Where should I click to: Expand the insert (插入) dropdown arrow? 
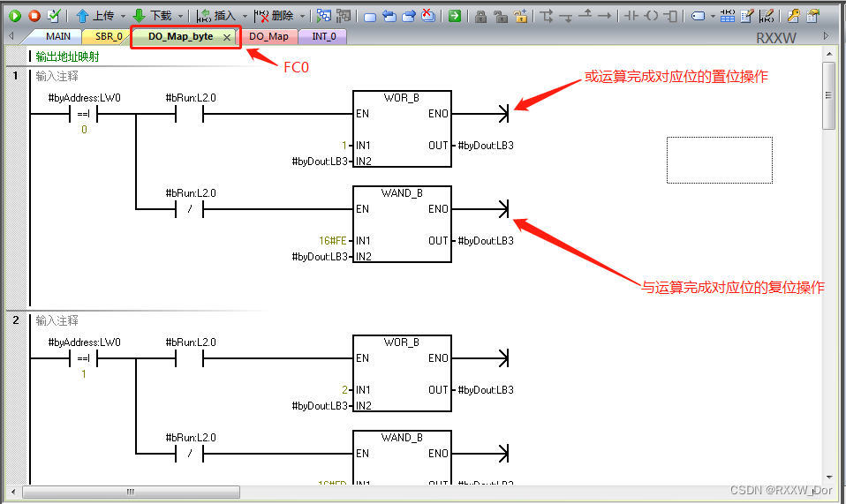(x=245, y=16)
